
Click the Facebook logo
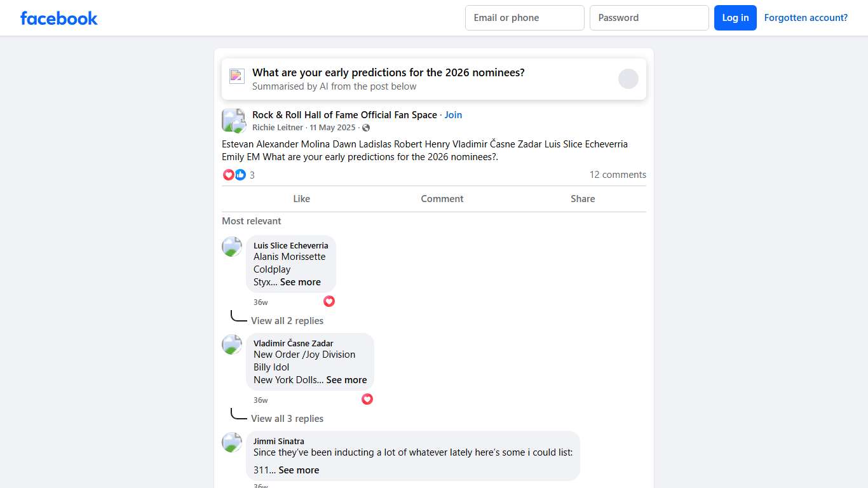pyautogui.click(x=59, y=18)
